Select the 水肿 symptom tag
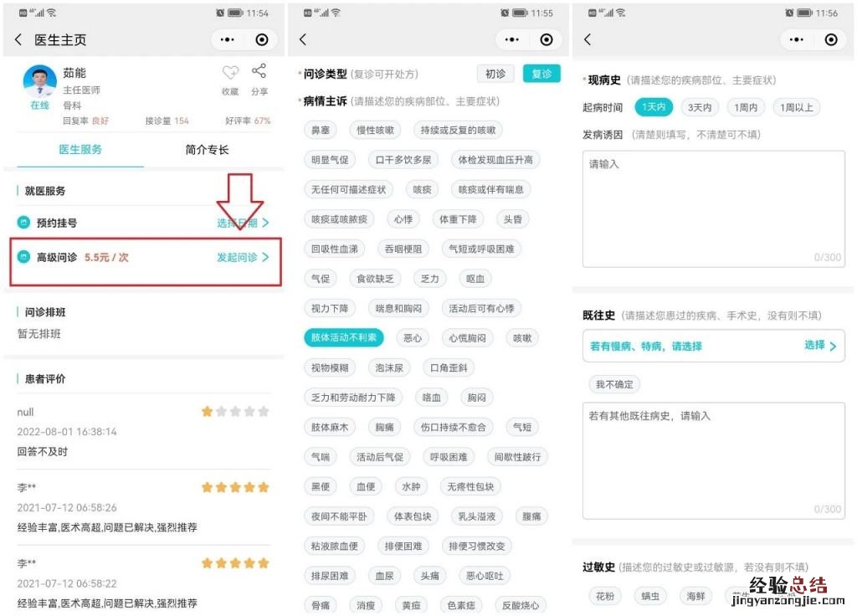857x616 pixels. tap(411, 486)
